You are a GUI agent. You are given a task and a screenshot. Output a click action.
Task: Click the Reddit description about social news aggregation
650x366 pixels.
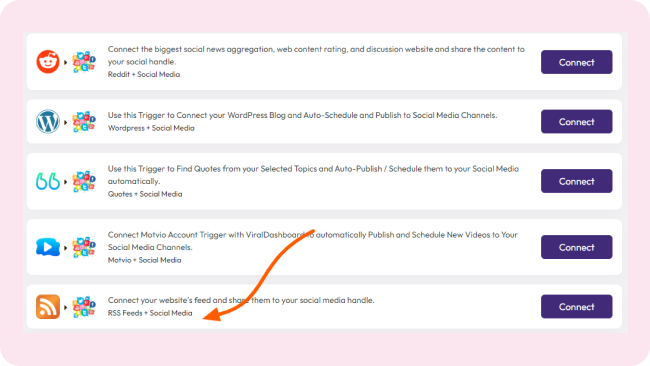(316, 55)
